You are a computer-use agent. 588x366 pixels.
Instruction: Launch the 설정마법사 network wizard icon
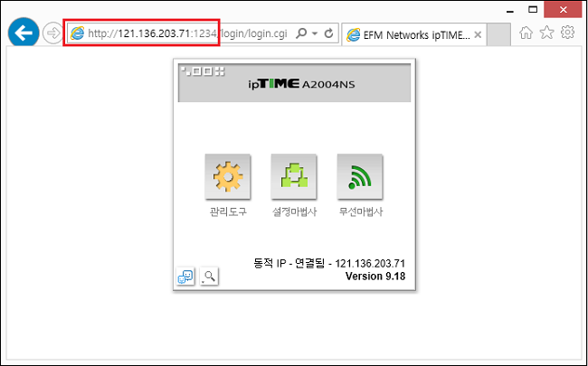(x=294, y=176)
